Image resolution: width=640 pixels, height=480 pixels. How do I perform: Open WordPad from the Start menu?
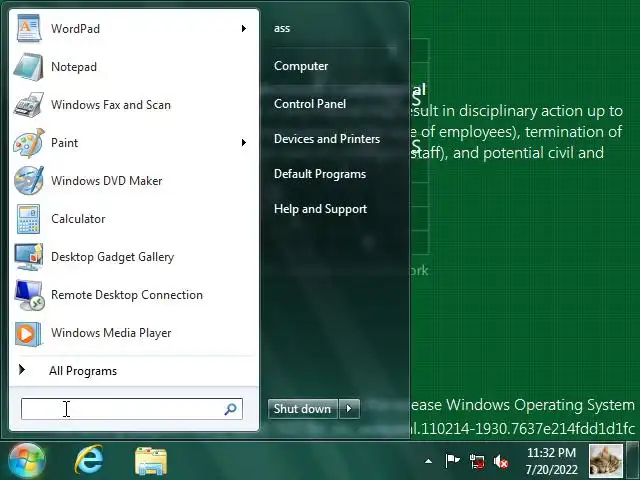tap(134, 28)
